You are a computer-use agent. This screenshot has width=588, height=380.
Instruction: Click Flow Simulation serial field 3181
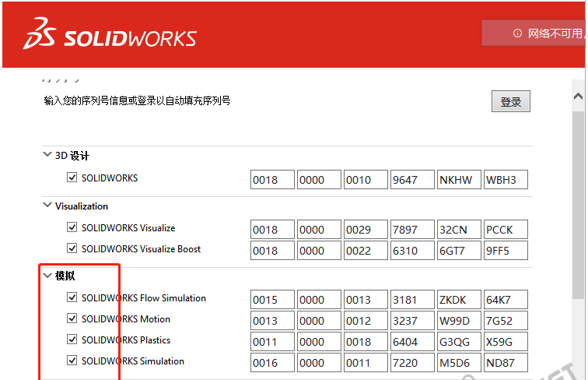pos(412,299)
